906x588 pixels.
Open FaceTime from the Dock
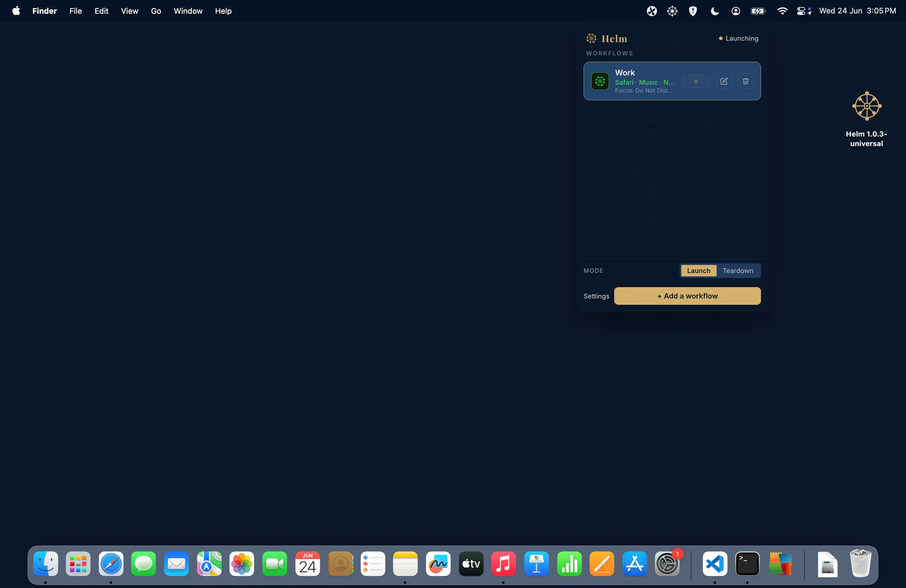pos(274,563)
